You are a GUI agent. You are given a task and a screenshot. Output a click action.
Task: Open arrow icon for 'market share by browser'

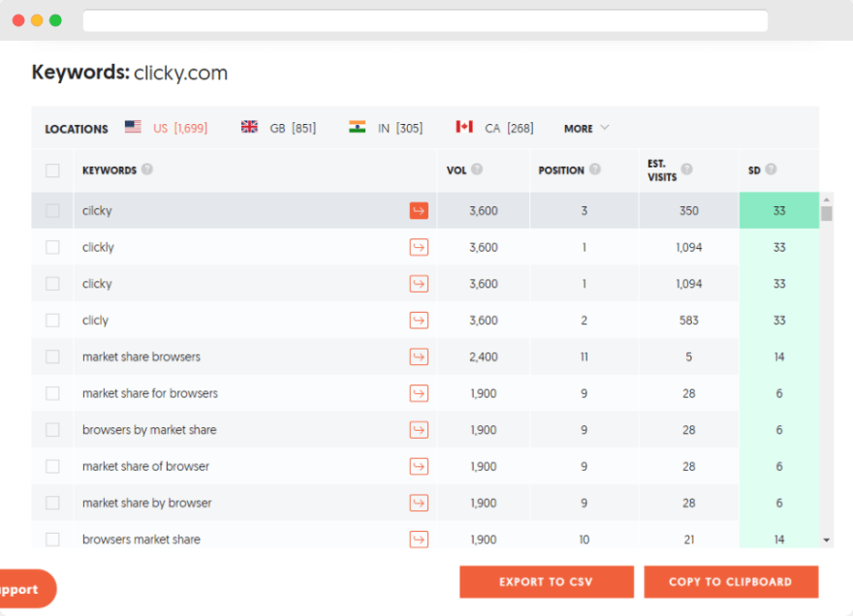coord(419,503)
